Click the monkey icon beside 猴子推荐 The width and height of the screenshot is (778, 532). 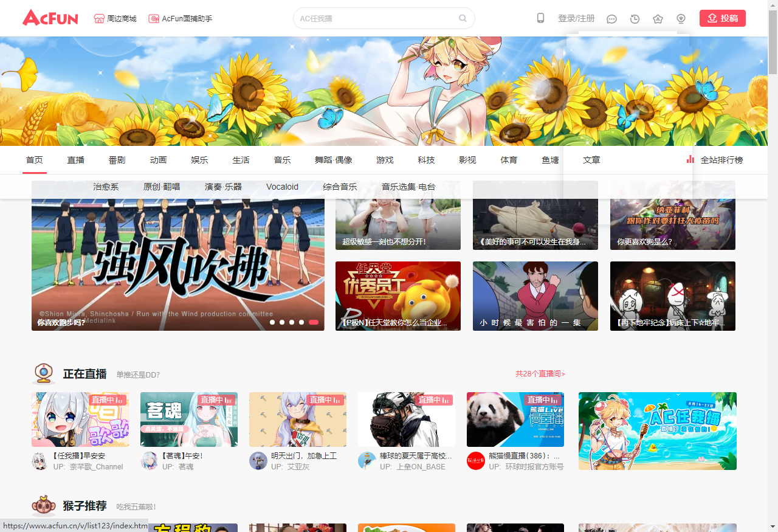pyautogui.click(x=43, y=505)
